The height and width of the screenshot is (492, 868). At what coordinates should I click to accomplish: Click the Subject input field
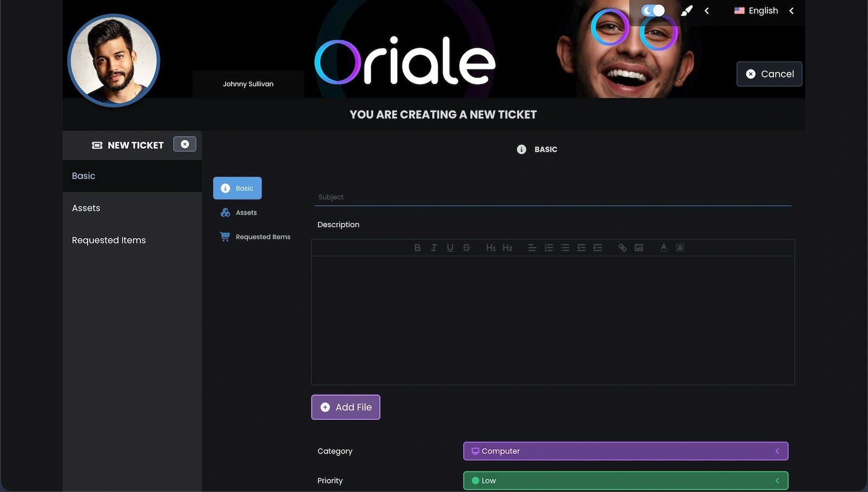552,197
